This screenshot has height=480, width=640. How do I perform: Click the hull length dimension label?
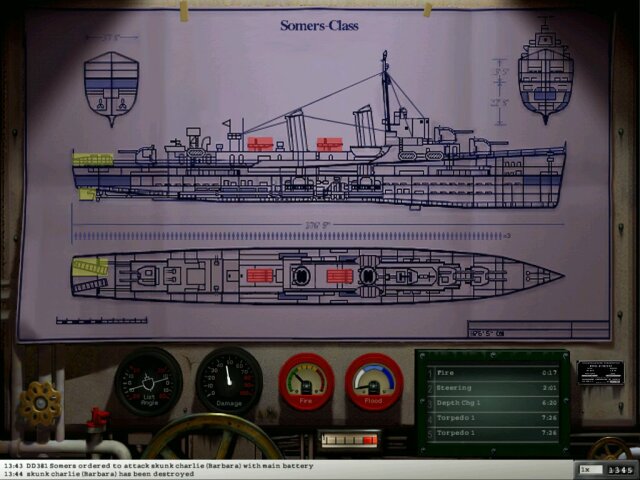(318, 225)
